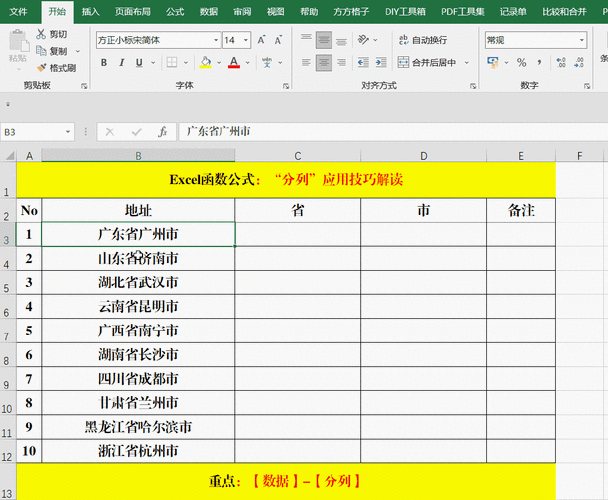Open the 文件 (File) menu
Viewport: 608px width, 500px height.
pyautogui.click(x=18, y=12)
